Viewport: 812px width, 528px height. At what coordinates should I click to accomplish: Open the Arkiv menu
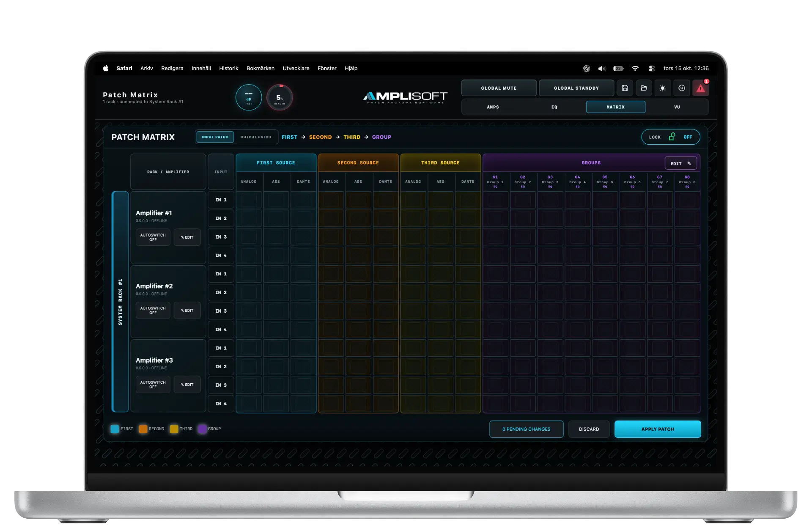[147, 68]
